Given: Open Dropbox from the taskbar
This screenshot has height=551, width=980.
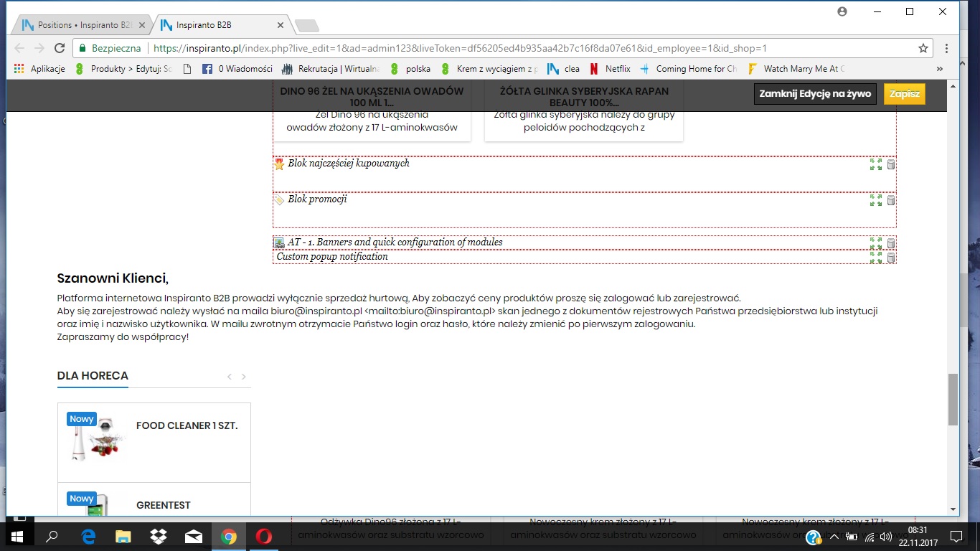Looking at the screenshot, I should [159, 536].
